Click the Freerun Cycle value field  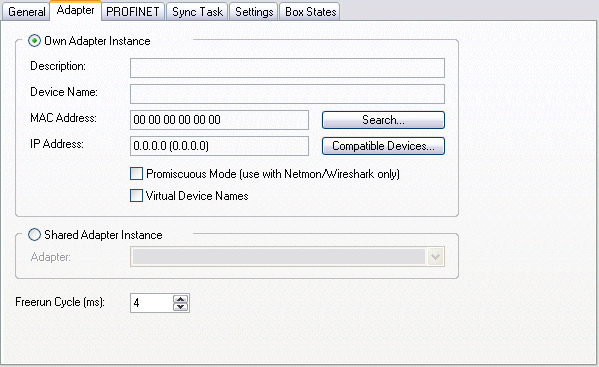pyautogui.click(x=152, y=303)
